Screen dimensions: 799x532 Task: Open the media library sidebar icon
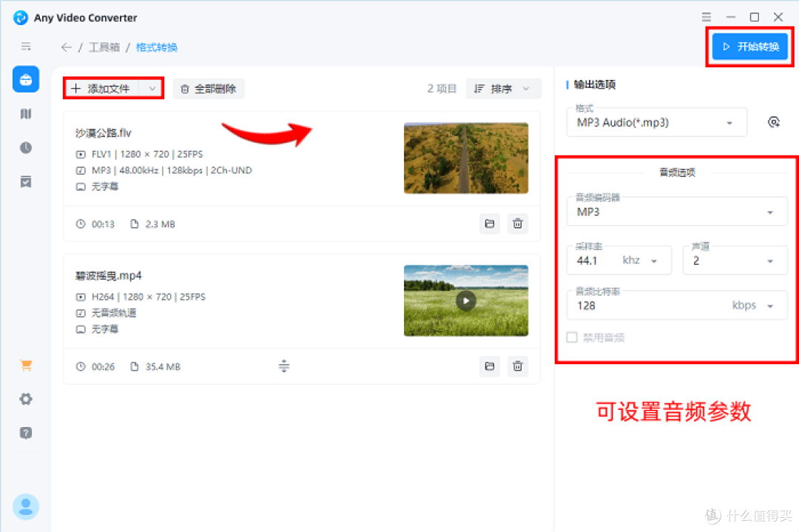(26, 114)
